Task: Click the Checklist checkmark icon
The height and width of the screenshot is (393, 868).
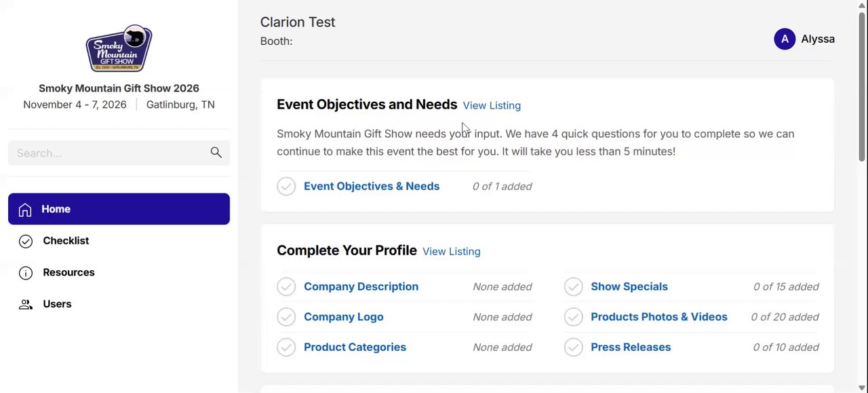Action: [x=26, y=242]
